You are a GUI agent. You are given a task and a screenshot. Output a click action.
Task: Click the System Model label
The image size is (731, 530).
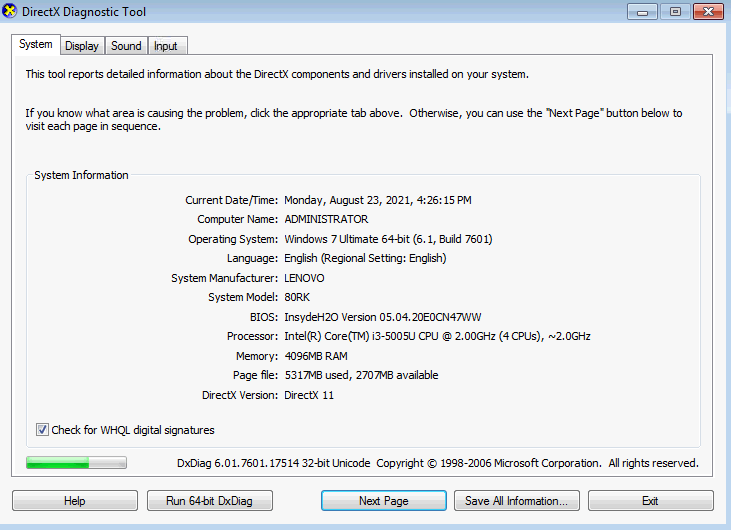pyautogui.click(x=243, y=297)
